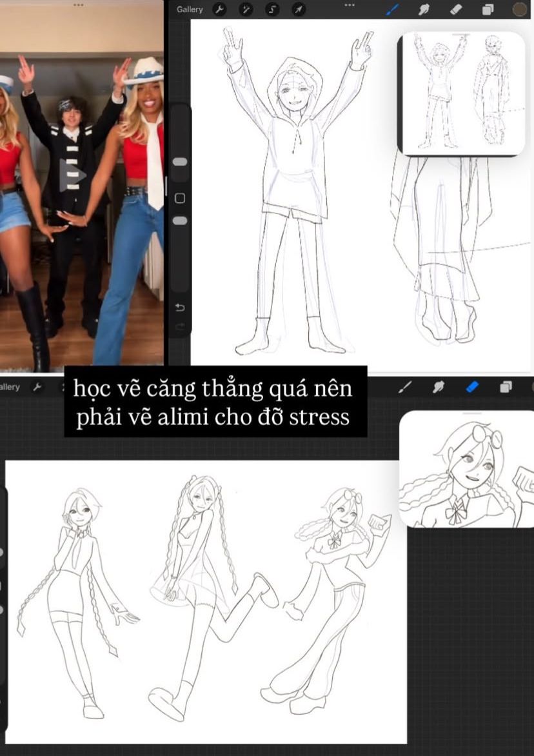This screenshot has height=756, width=534.
Task: Select the Eraser tool in upper toolbar
Action: tap(455, 10)
